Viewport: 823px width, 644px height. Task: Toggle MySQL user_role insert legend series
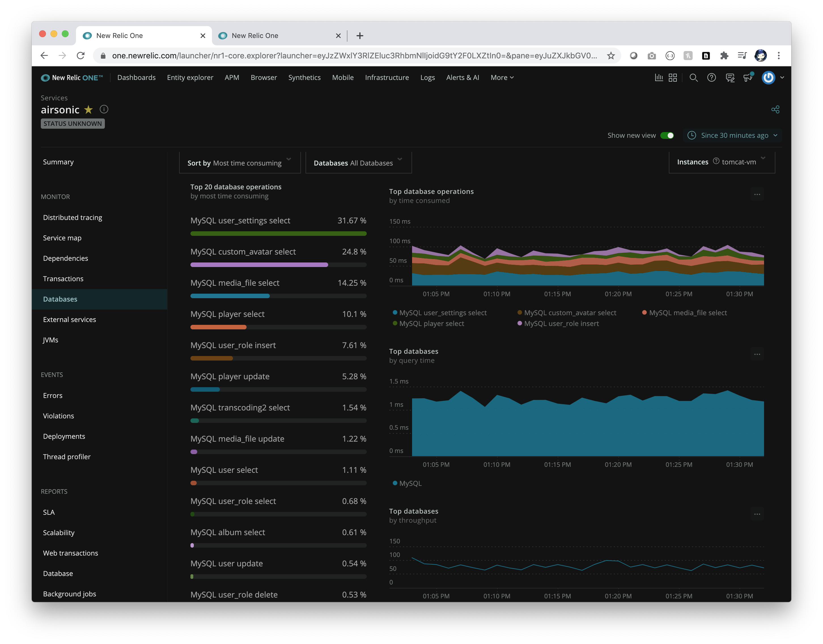[x=558, y=324]
